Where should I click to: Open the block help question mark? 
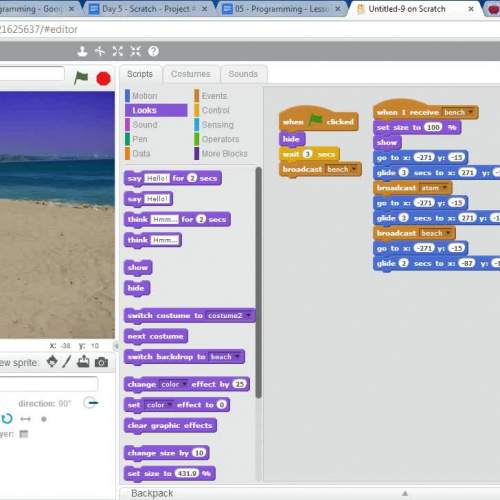(x=153, y=51)
